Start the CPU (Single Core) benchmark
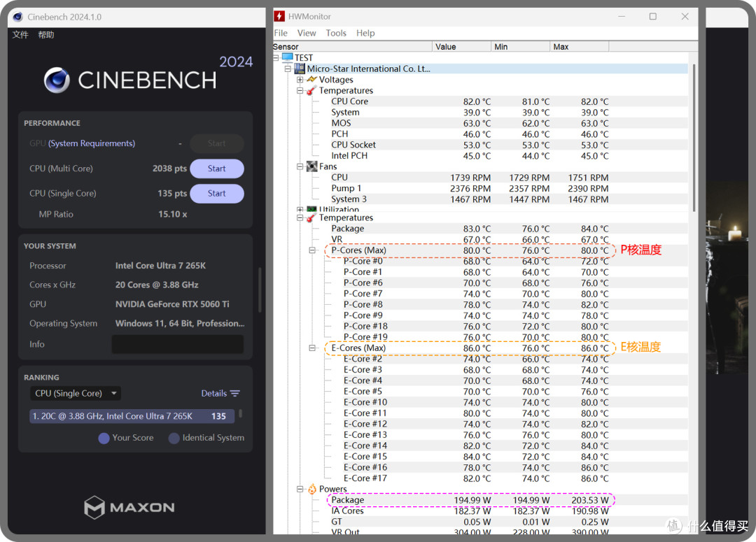The width and height of the screenshot is (756, 542). click(217, 194)
